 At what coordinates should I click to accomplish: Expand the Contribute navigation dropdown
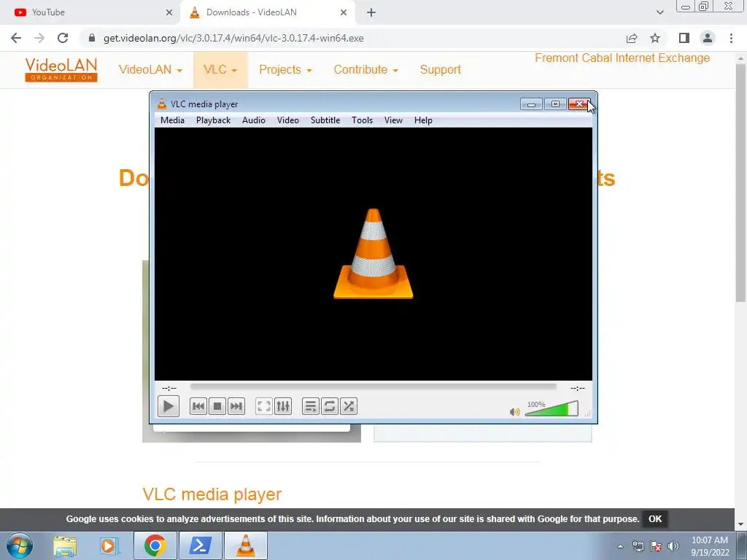(x=366, y=69)
